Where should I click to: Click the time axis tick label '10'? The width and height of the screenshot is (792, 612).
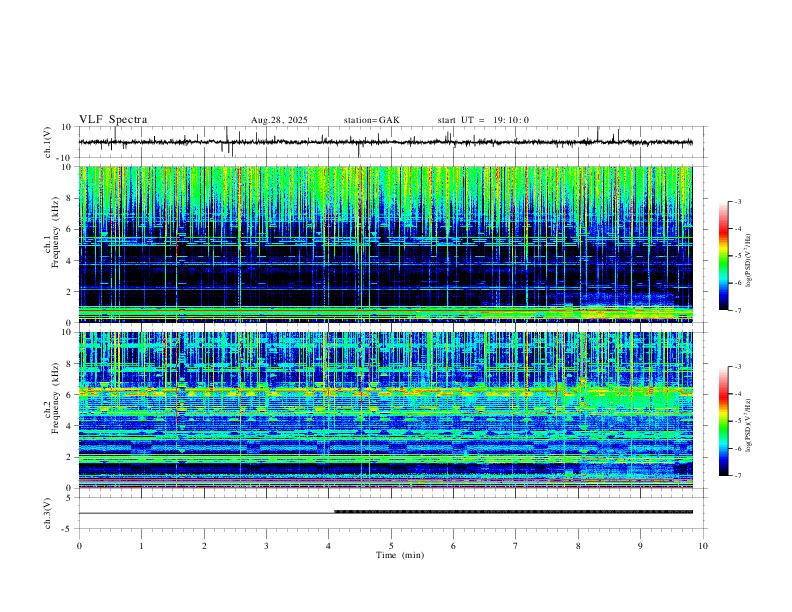point(703,546)
